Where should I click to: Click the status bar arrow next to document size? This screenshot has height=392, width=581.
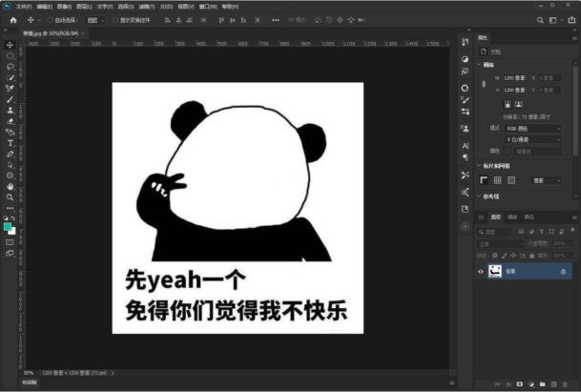point(113,373)
